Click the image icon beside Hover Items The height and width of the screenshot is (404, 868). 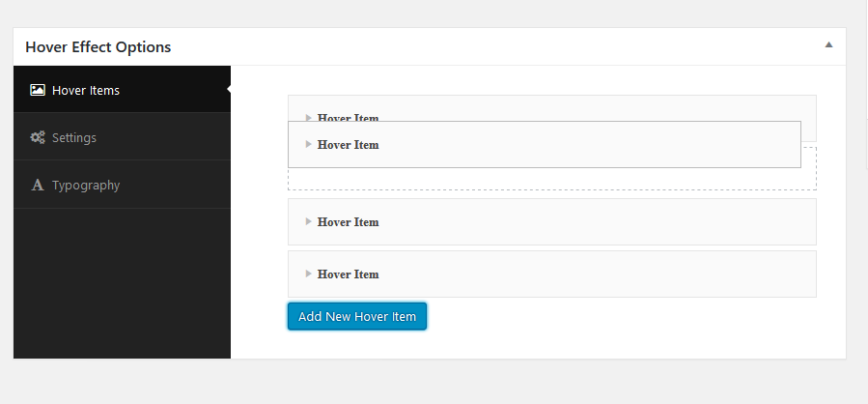point(38,90)
